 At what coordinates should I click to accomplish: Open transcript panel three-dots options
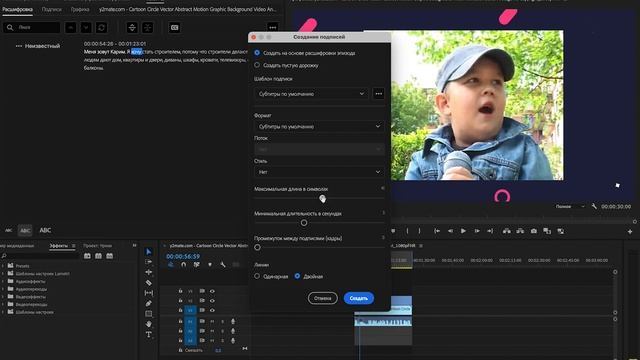coord(273,27)
